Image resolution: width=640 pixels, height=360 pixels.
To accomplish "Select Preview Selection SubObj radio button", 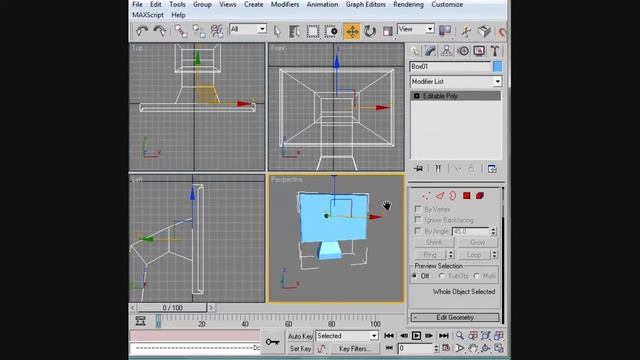I will pyautogui.click(x=442, y=276).
